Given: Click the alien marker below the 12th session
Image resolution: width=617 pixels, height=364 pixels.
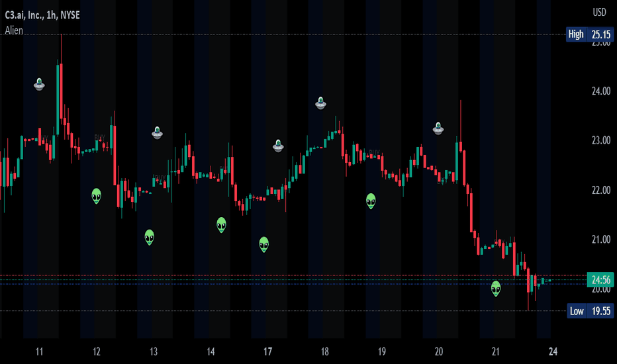Looking at the screenshot, I should 97,196.
